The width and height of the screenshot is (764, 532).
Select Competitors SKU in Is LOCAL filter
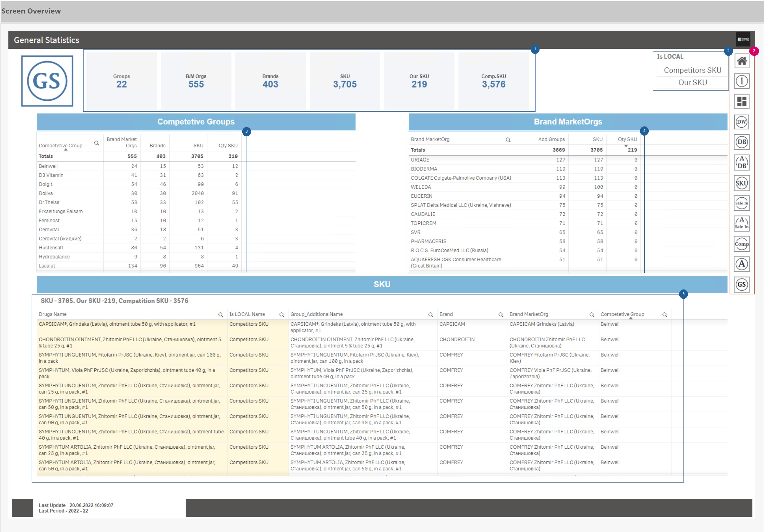pos(693,70)
